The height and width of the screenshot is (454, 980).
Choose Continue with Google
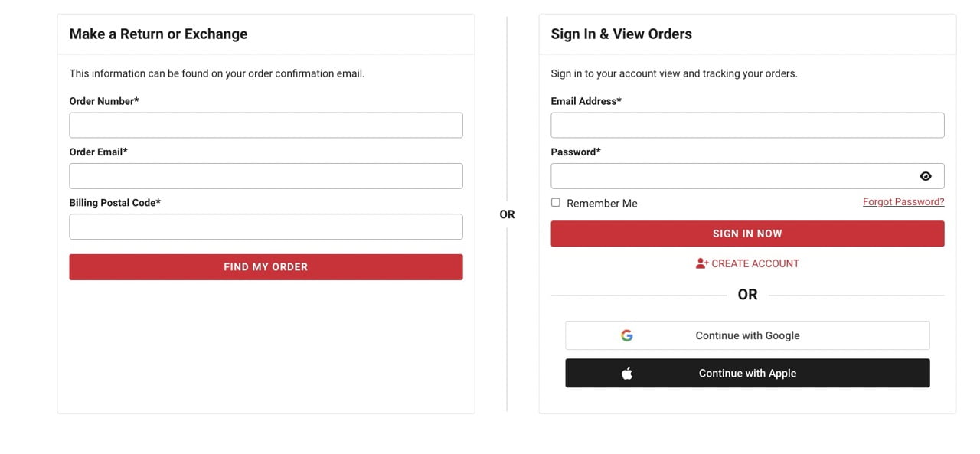(x=747, y=335)
